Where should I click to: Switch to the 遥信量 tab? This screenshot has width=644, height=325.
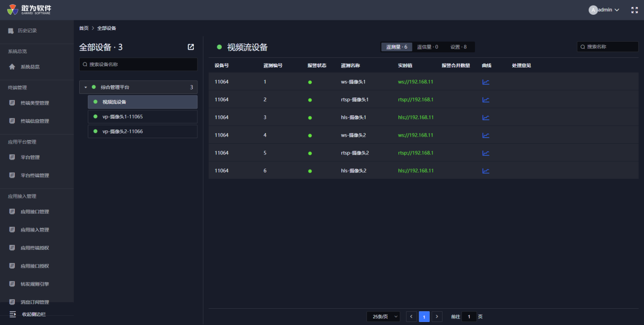427,47
